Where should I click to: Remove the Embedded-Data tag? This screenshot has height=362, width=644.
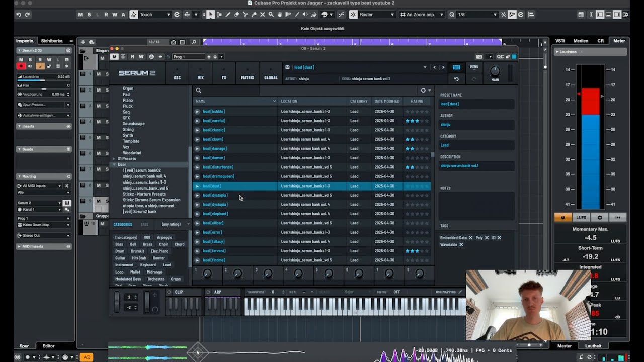(x=470, y=238)
